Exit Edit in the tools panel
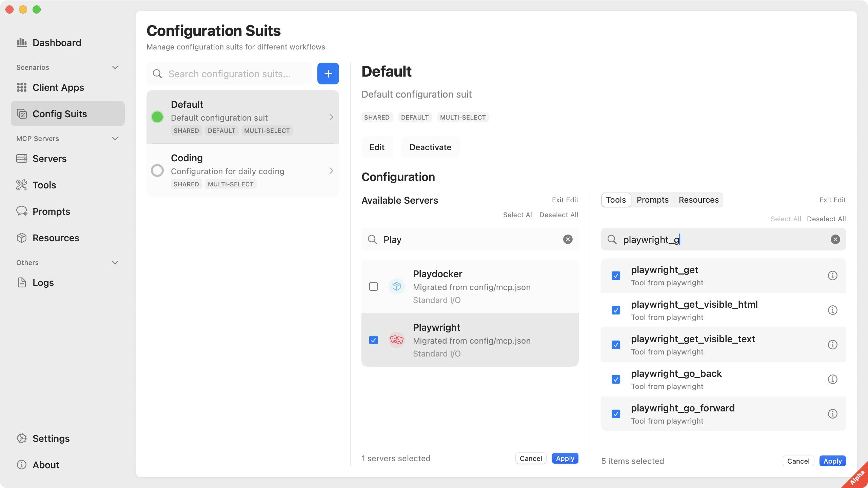This screenshot has height=488, width=868. tap(832, 200)
